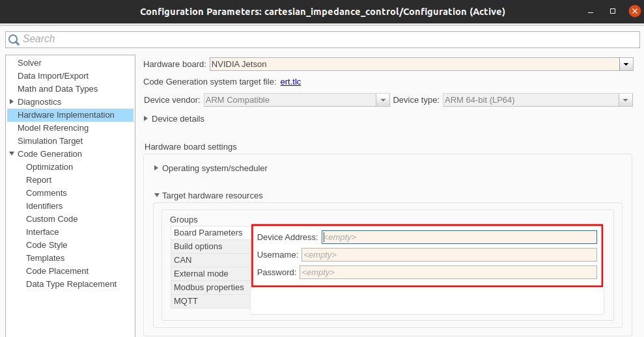Open the Device type dropdown arrow
This screenshot has height=337, width=644.
[626, 100]
